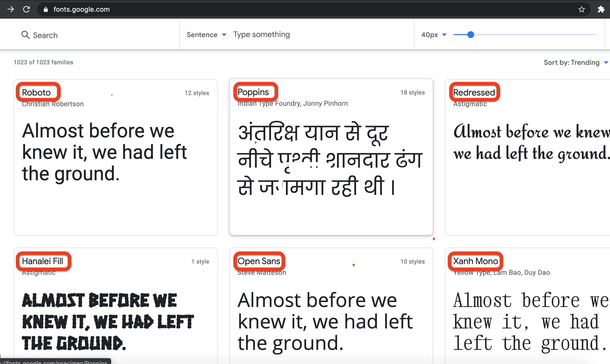Open the Xanh Mono font name
The width and height of the screenshot is (610, 364).
(475, 261)
